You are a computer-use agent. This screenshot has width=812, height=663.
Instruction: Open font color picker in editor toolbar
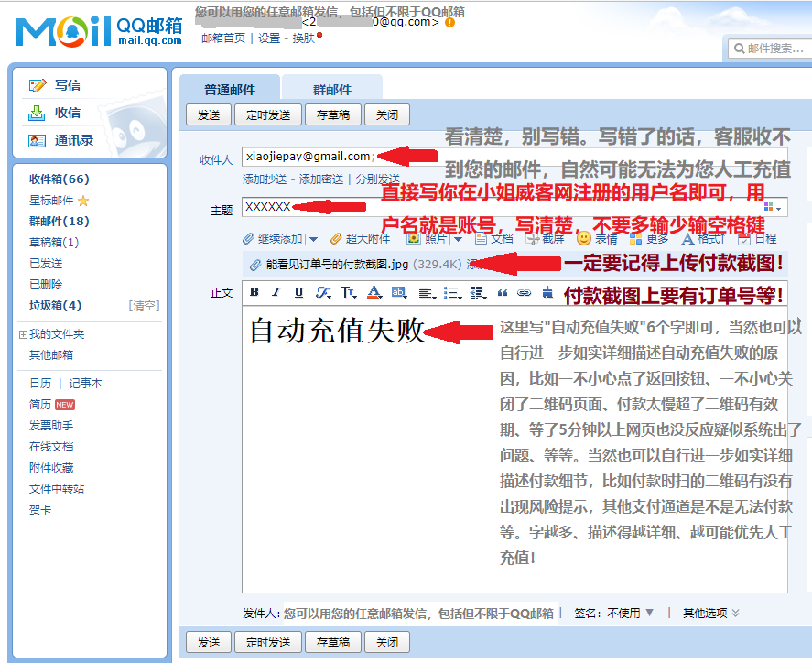373,293
